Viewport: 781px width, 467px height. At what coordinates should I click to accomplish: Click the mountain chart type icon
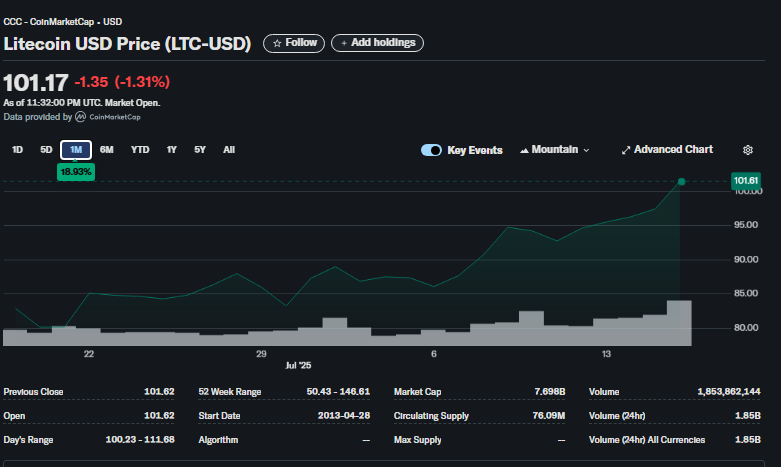click(524, 150)
